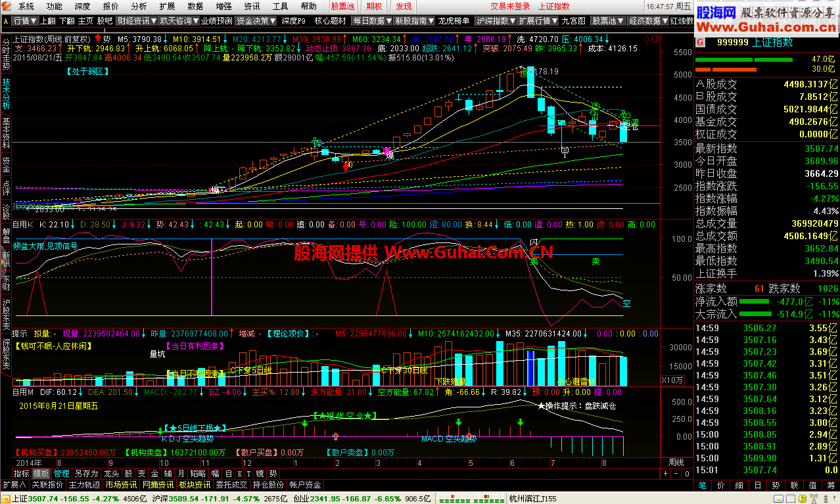The image size is (840, 504).
Task: Select the 技术分析 side tab
Action: pyautogui.click(x=6, y=94)
